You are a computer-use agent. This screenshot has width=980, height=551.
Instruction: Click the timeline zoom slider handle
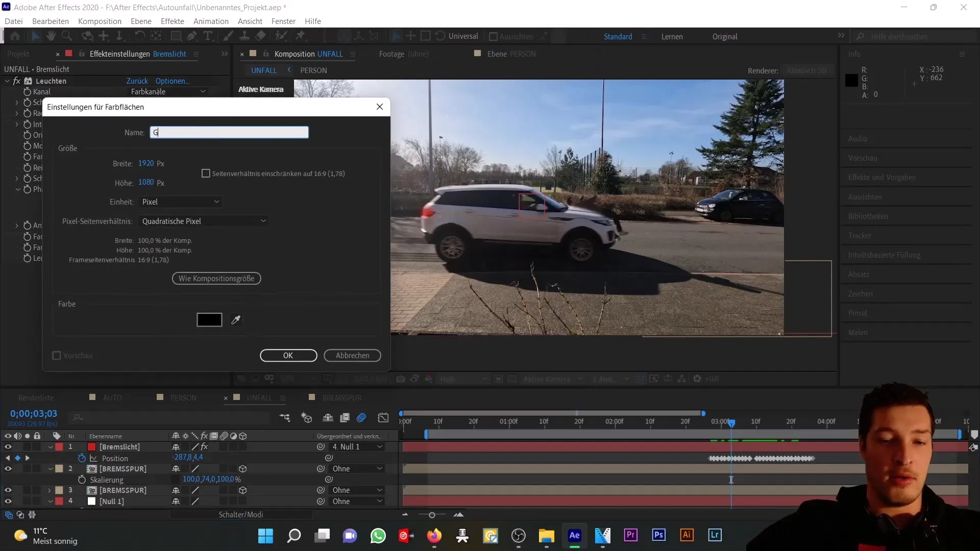coord(432,515)
